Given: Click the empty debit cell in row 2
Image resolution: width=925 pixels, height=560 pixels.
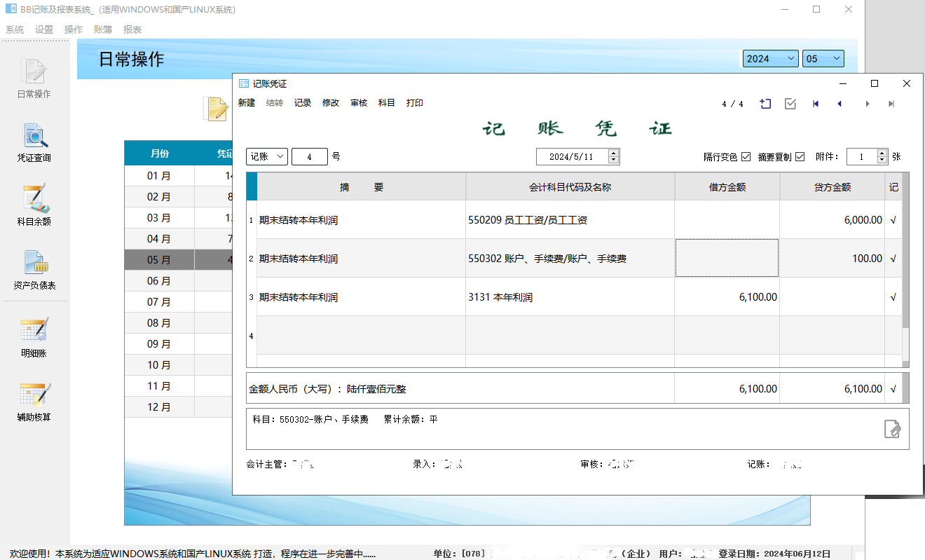Looking at the screenshot, I should 727,259.
